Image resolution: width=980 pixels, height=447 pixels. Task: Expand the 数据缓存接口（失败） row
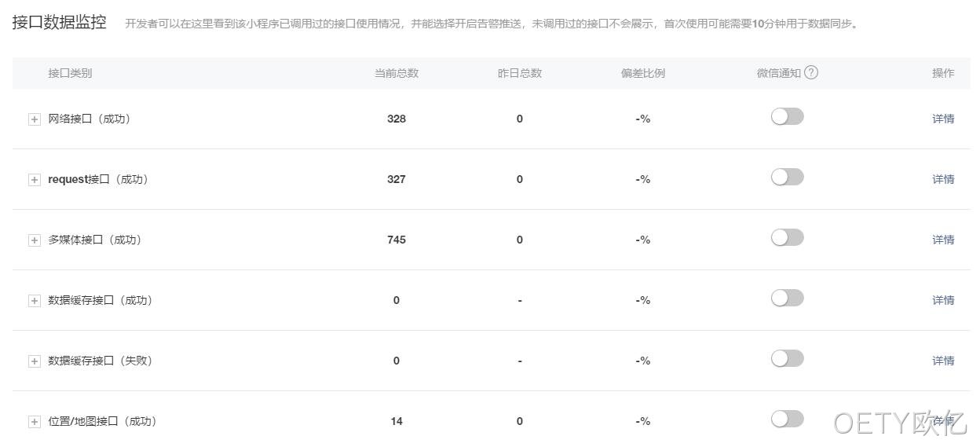click(x=35, y=361)
